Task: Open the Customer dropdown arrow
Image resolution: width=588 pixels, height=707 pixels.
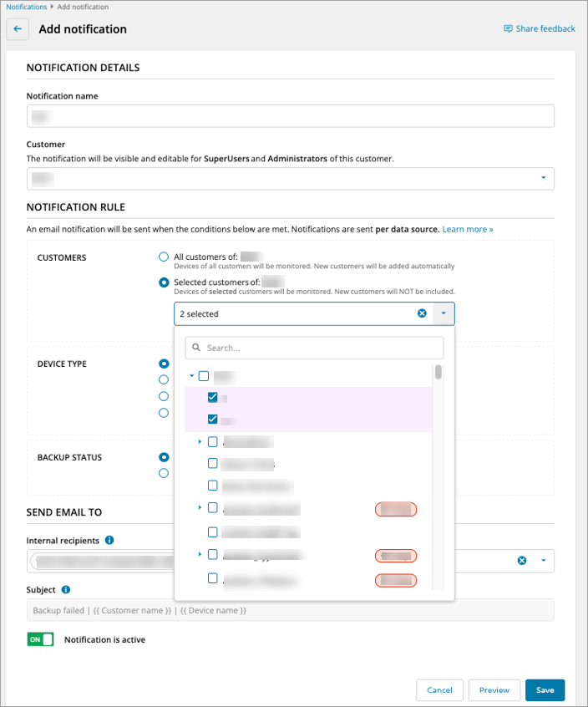Action: tap(544, 178)
